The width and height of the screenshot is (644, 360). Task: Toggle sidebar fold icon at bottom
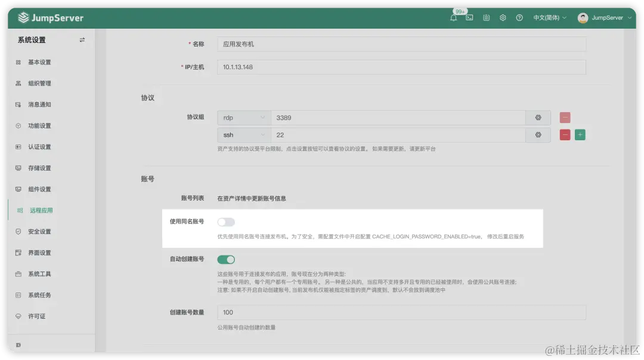click(x=18, y=345)
